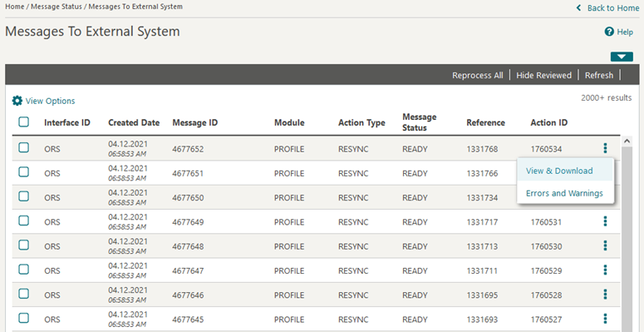Open row actions menu for message 4677648

[605, 245]
